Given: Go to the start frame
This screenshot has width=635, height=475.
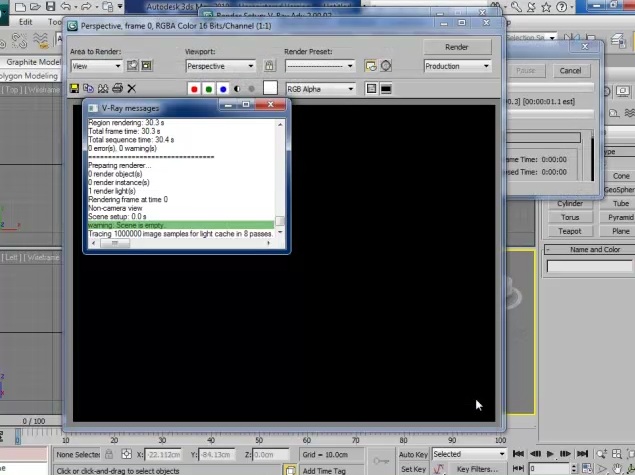Looking at the screenshot, I should [518, 454].
